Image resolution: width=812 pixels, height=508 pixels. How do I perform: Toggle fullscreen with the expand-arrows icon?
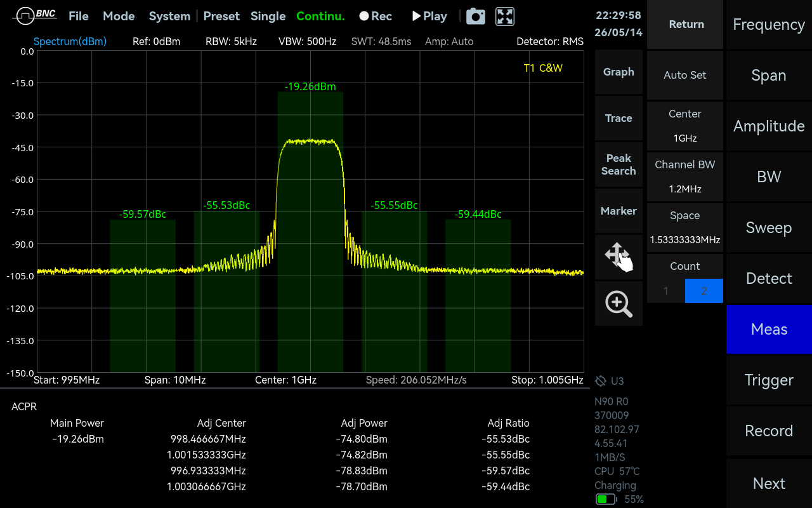(505, 17)
